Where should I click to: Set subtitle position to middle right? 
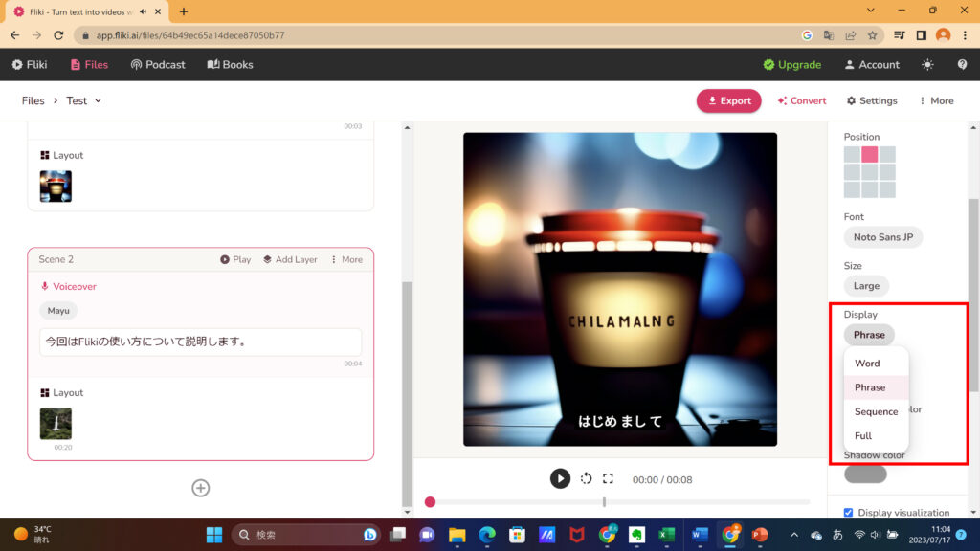(887, 172)
